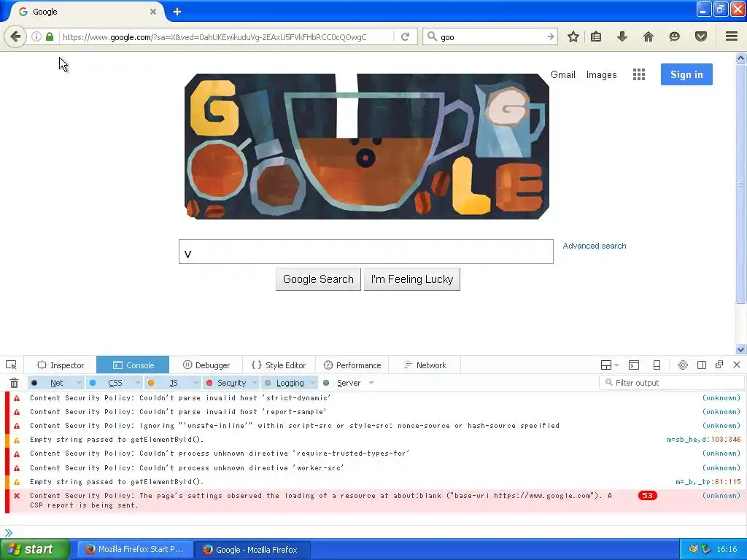This screenshot has width=747, height=560.
Task: Open the Firefox hamburger menu
Action: (732, 36)
